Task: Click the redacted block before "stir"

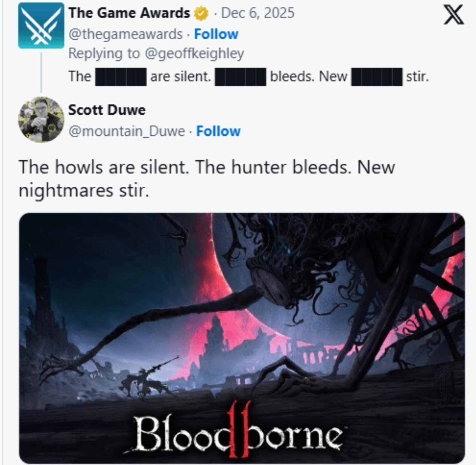Action: tap(377, 77)
